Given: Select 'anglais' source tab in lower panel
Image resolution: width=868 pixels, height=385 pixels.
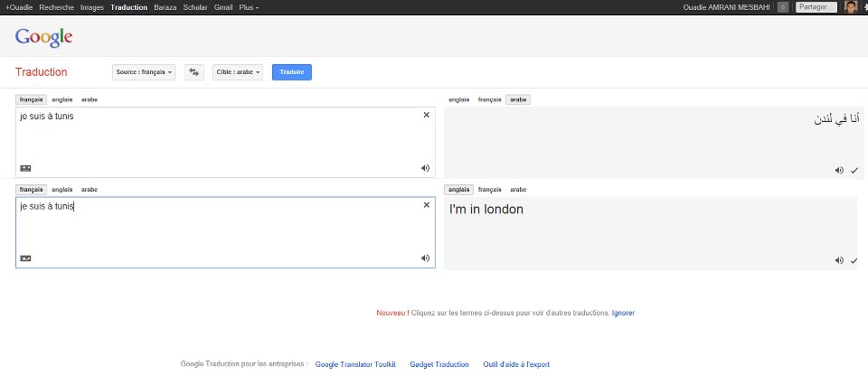Looking at the screenshot, I should [x=62, y=189].
